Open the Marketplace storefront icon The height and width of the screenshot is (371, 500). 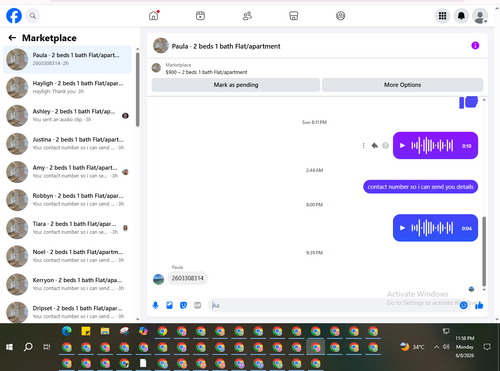pyautogui.click(x=294, y=16)
